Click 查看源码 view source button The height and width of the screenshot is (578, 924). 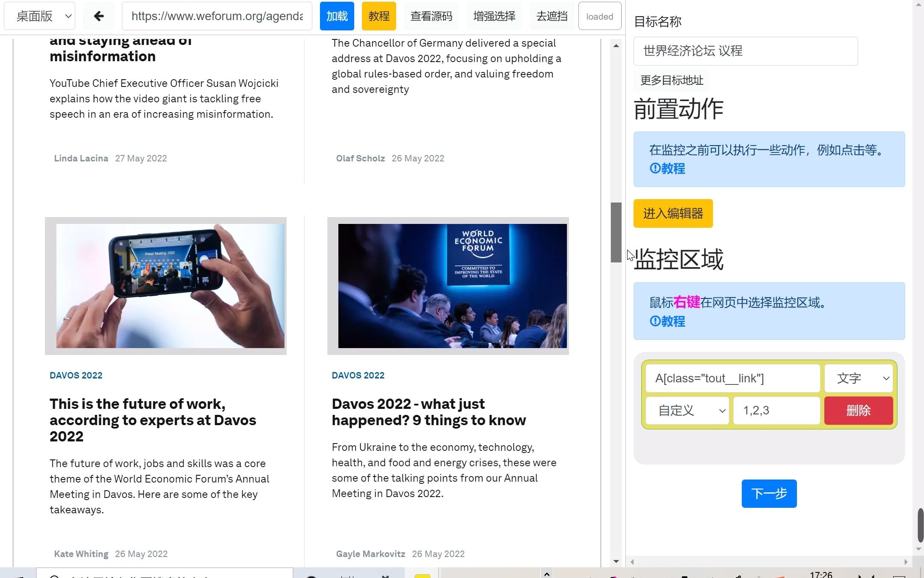click(x=431, y=16)
